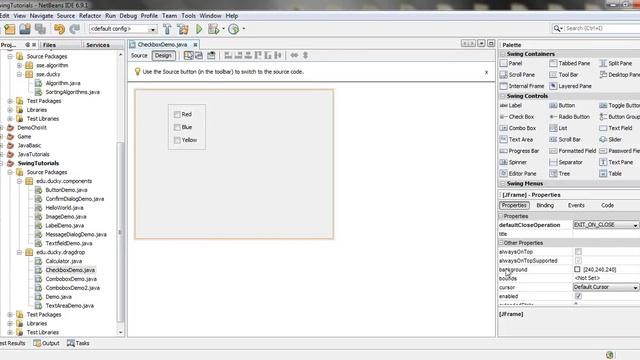
Task: Pick Table from the Palette
Action: pyautogui.click(x=611, y=174)
